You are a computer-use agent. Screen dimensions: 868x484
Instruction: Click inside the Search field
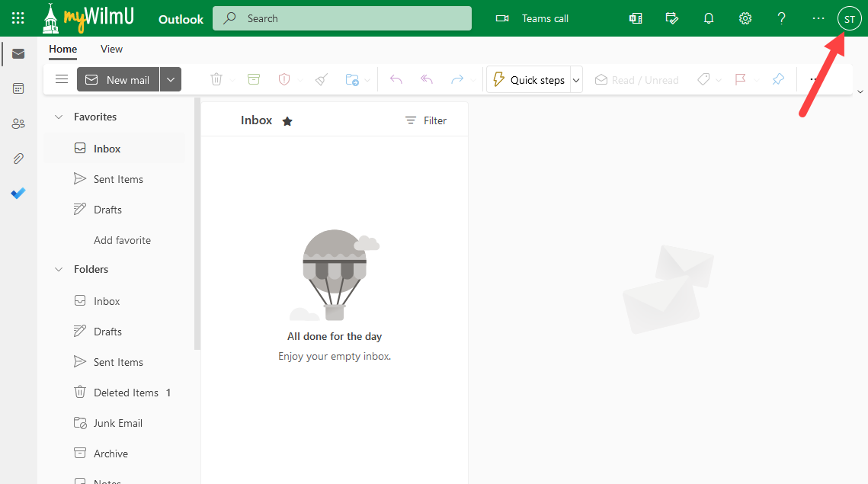click(341, 18)
